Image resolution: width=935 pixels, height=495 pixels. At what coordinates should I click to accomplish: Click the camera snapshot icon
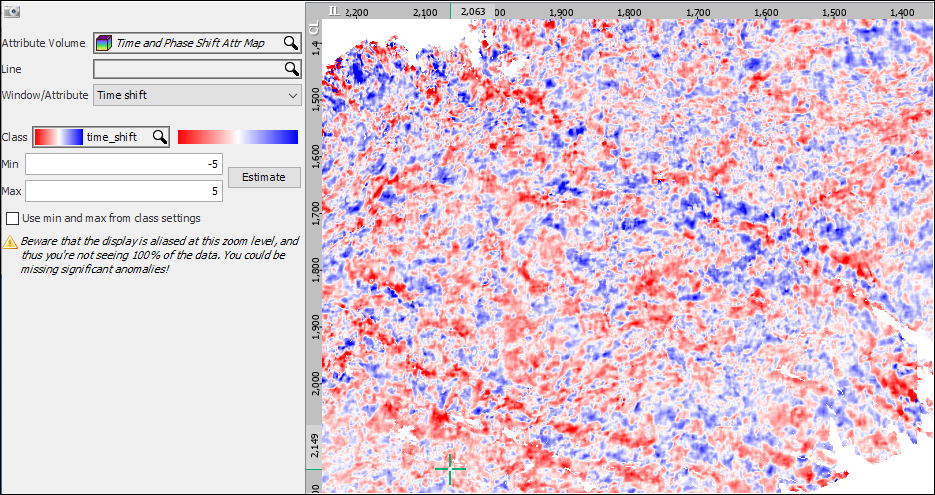click(12, 11)
